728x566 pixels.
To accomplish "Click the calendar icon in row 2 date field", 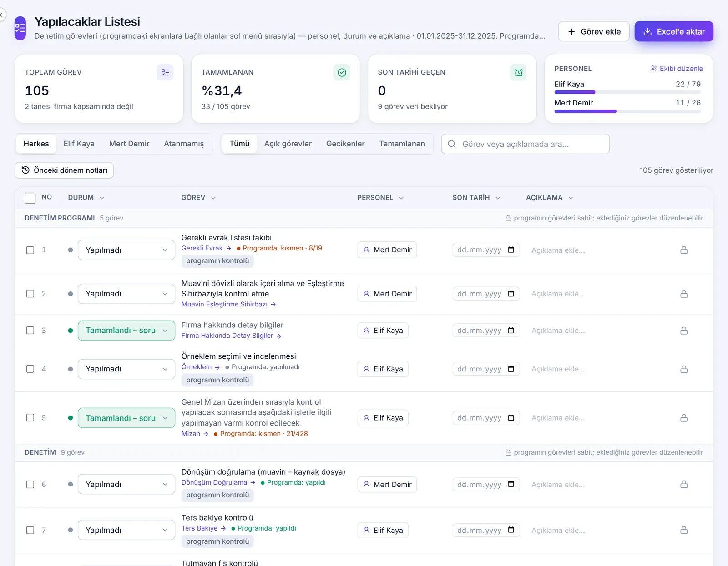I will (511, 294).
